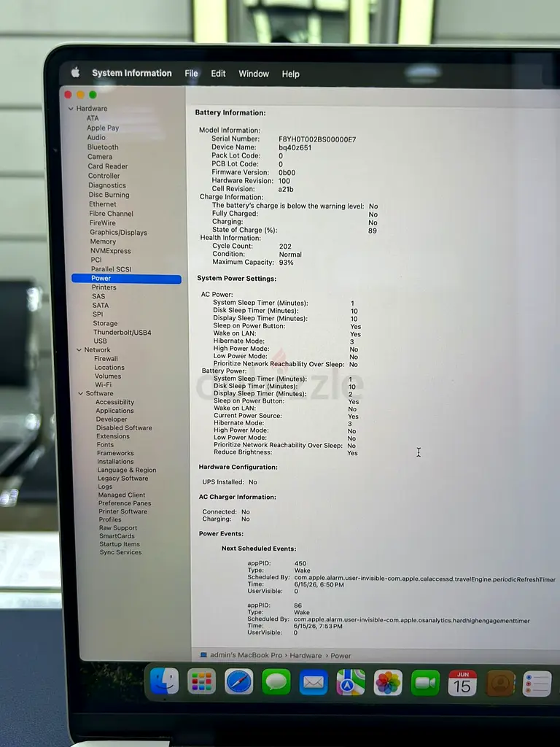Select Controller in the sidebar
560x747 pixels.
coord(104,176)
